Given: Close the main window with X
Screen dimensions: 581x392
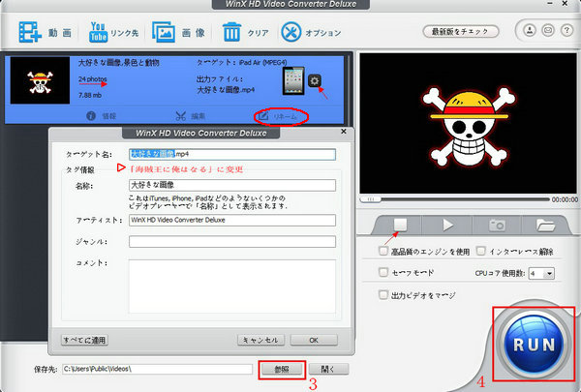Looking at the screenshot, I should tap(565, 3).
